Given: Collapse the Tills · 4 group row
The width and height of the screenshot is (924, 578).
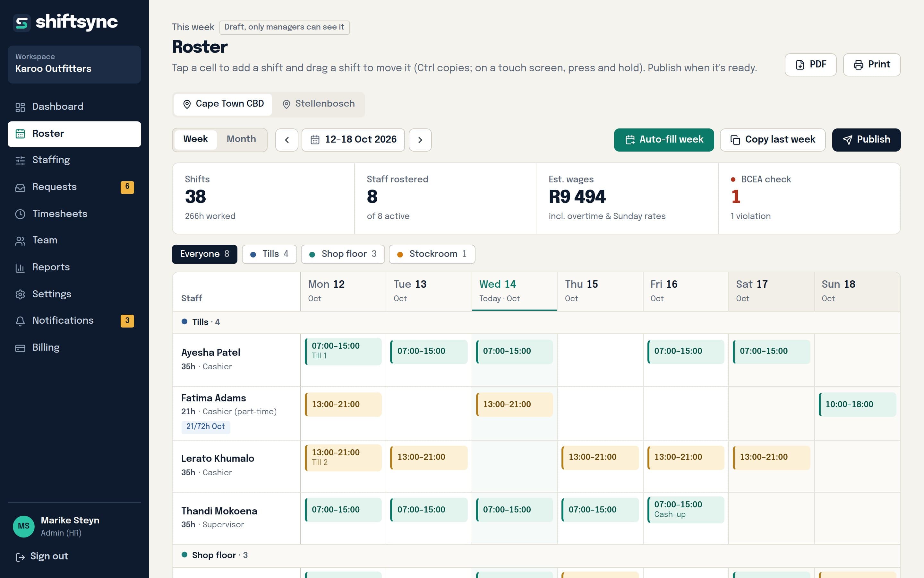Looking at the screenshot, I should click(536, 322).
